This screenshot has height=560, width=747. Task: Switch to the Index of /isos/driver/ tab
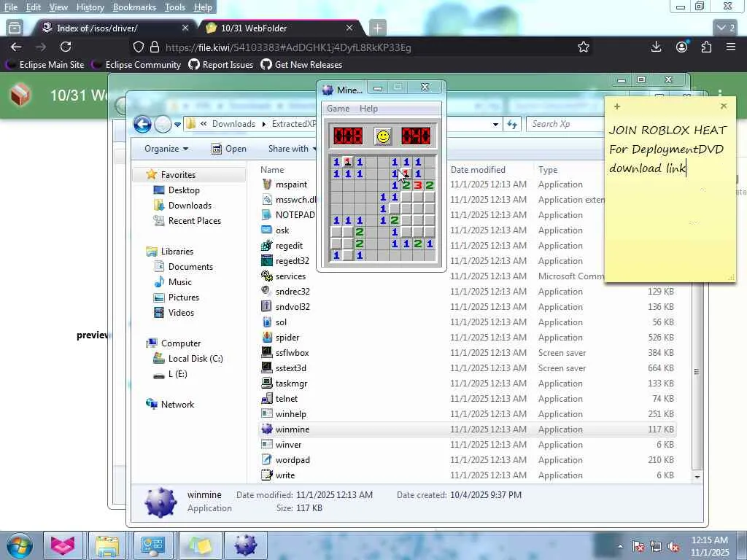[115, 28]
